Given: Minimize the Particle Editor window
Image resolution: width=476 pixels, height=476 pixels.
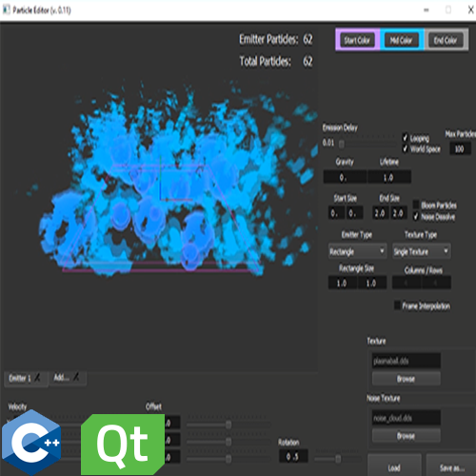Looking at the screenshot, I should [x=426, y=10].
